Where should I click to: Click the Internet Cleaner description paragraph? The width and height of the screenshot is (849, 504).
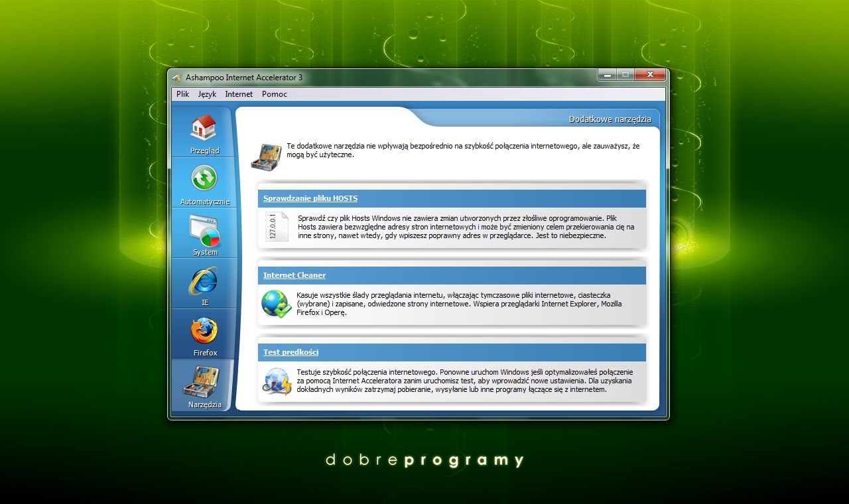point(459,304)
